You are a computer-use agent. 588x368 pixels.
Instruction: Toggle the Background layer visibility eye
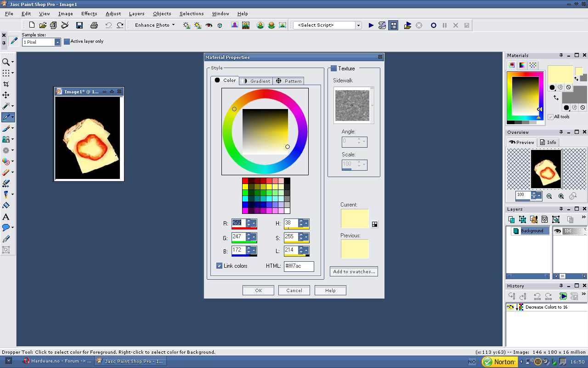point(558,231)
